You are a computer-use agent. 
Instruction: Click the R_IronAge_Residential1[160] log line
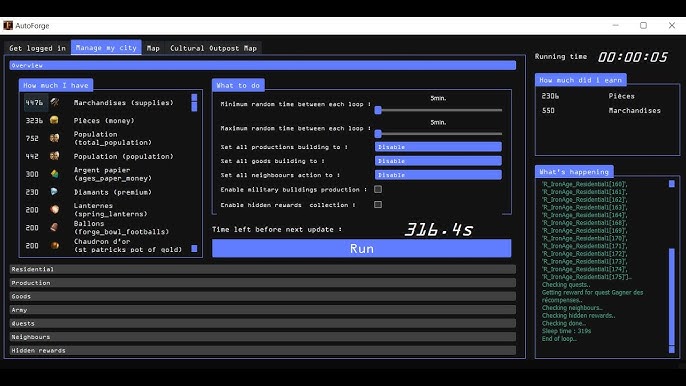coord(584,184)
